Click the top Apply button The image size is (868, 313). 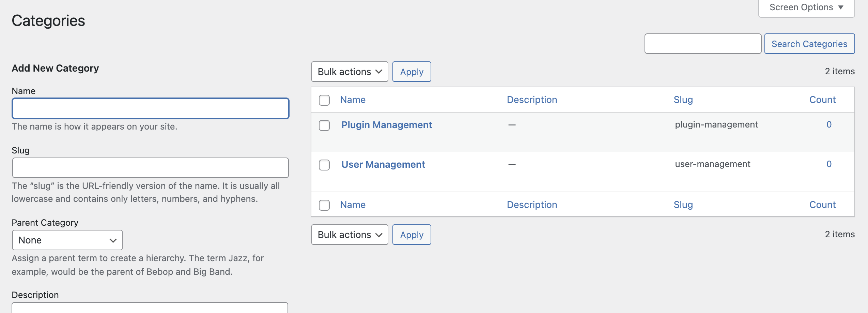(x=412, y=72)
